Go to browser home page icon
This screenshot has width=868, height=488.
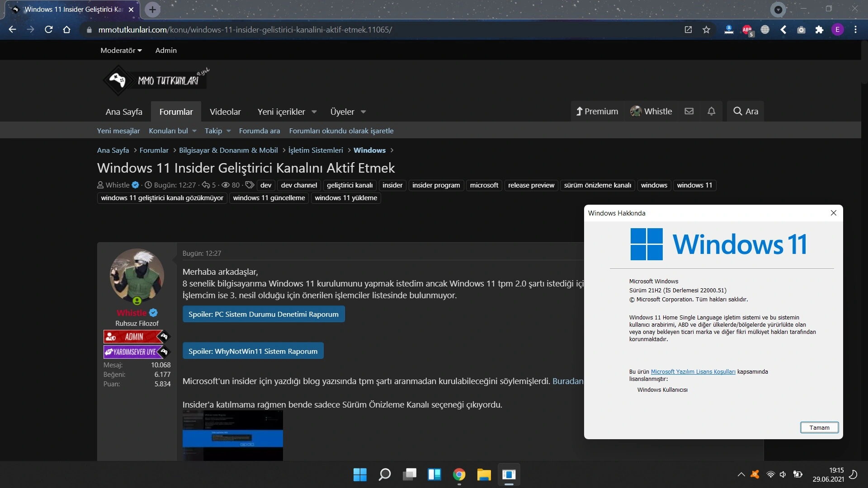click(x=67, y=30)
